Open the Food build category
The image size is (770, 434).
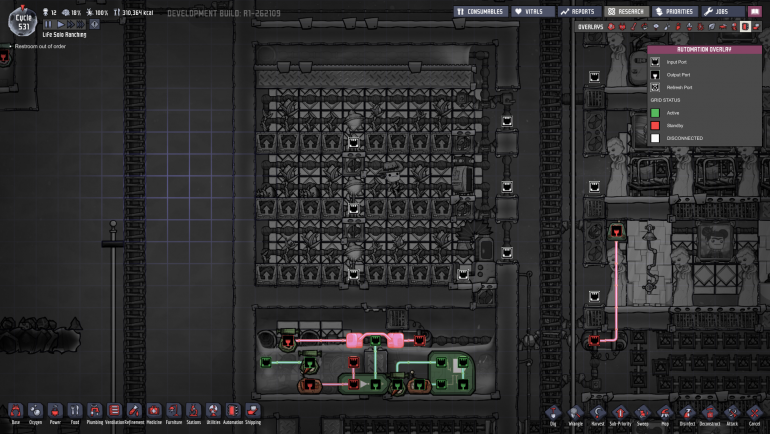pos(75,413)
